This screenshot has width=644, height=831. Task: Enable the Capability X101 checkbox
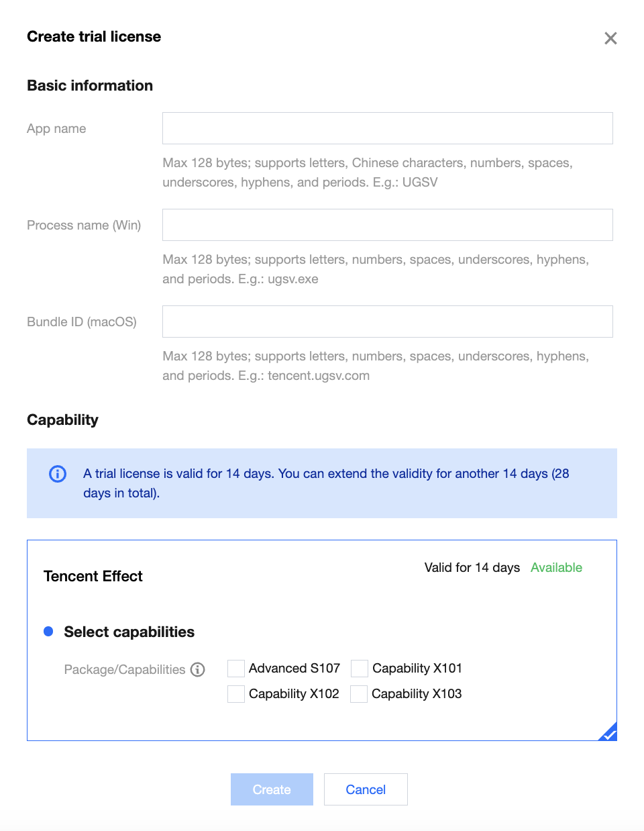click(360, 669)
